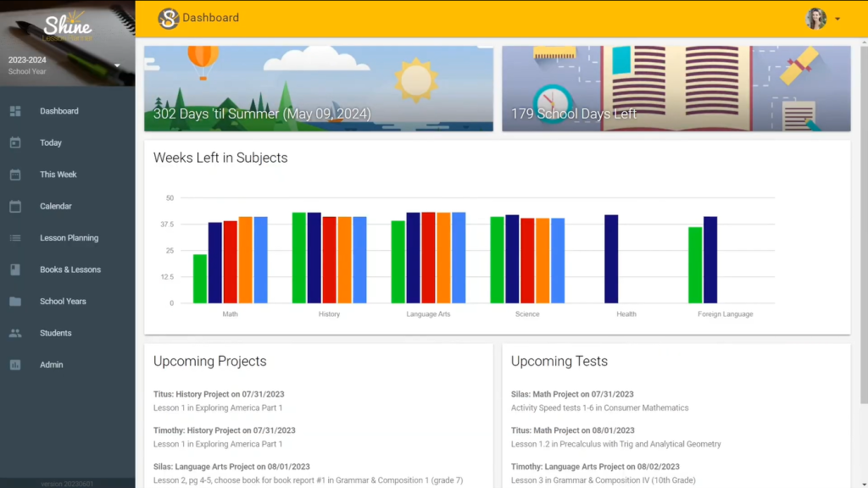The image size is (868, 488).
Task: Open the user account dropdown arrow
Action: pos(837,19)
